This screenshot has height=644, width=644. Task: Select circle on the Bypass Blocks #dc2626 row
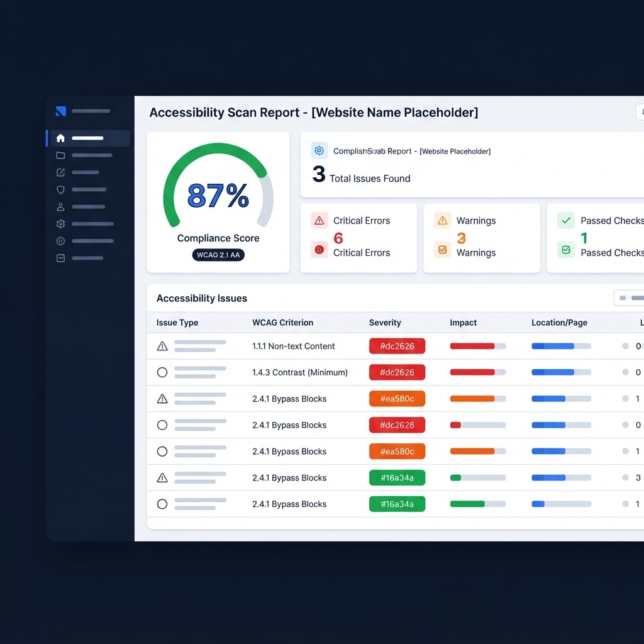tap(162, 425)
